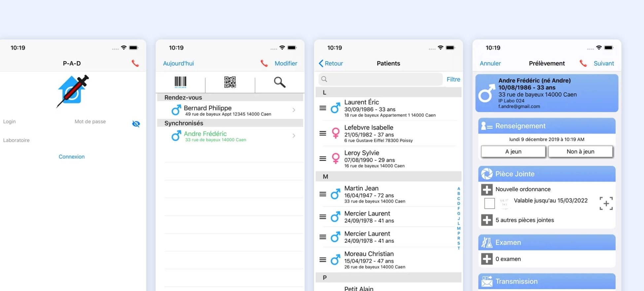Toggle password visibility eye icon

point(136,124)
